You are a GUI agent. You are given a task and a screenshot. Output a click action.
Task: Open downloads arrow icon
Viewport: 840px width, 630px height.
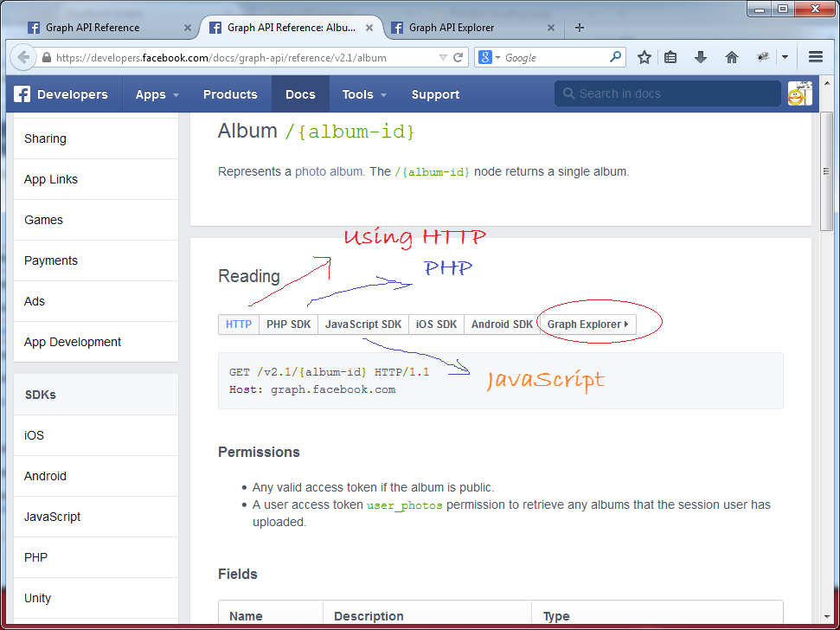(700, 57)
